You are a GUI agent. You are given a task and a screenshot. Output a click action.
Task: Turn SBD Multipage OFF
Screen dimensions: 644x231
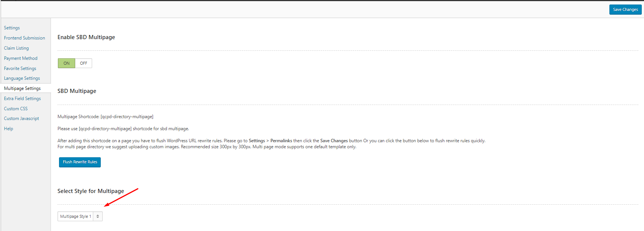(x=83, y=63)
